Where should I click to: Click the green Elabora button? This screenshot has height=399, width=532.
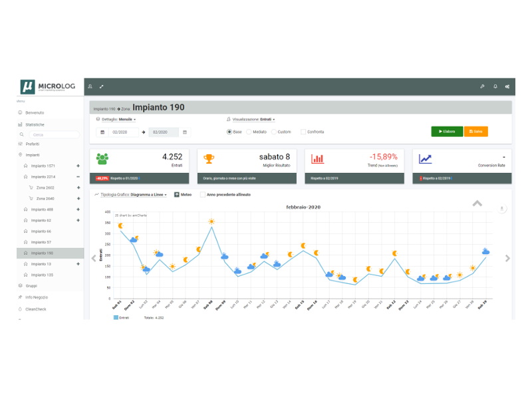point(447,131)
